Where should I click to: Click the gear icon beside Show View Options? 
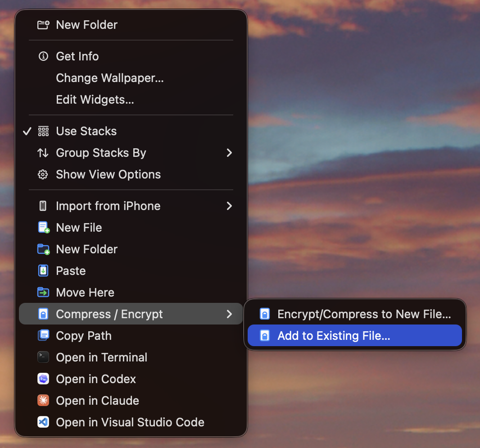(43, 174)
